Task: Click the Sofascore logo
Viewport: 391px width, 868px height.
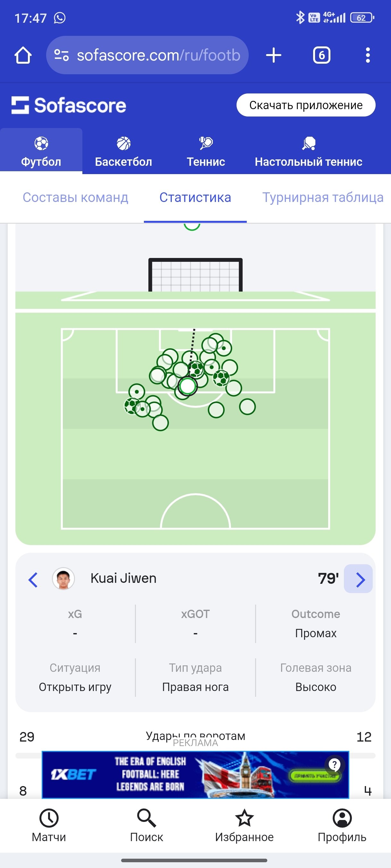Action: pos(69,106)
